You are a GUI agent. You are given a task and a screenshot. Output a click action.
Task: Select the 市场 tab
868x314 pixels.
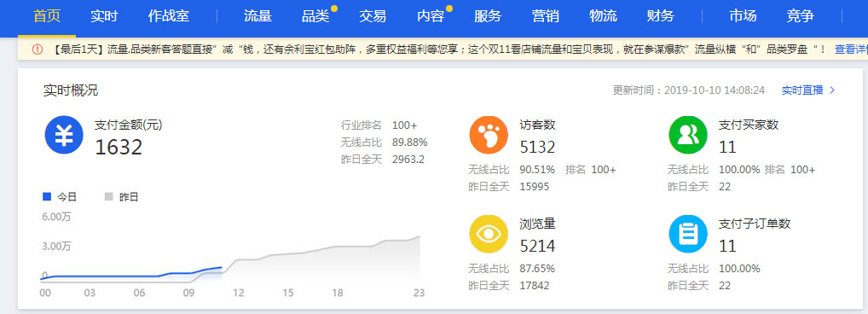[743, 16]
